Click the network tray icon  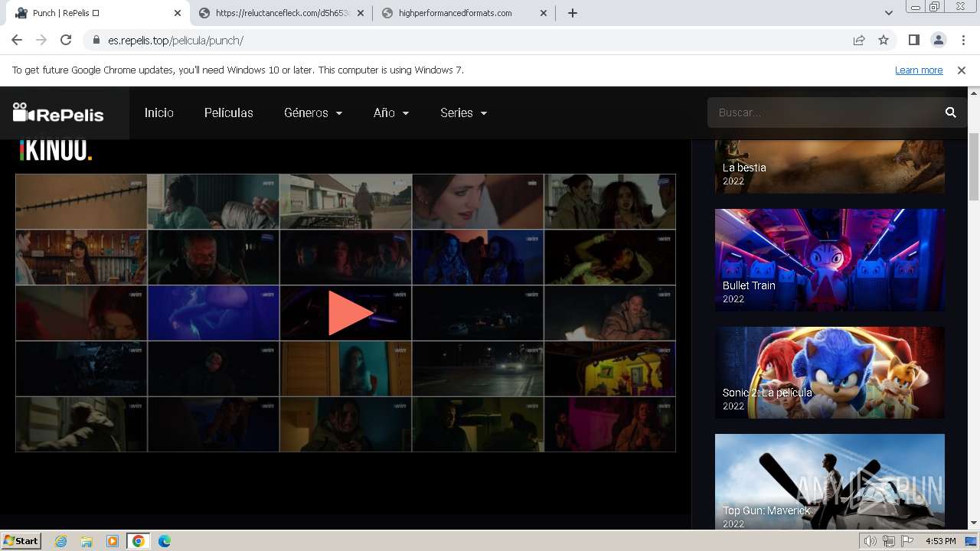tap(889, 541)
